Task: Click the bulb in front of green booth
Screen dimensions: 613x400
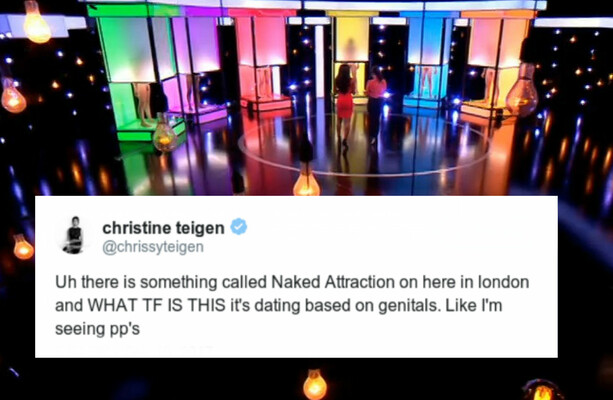Action: tap(165, 134)
